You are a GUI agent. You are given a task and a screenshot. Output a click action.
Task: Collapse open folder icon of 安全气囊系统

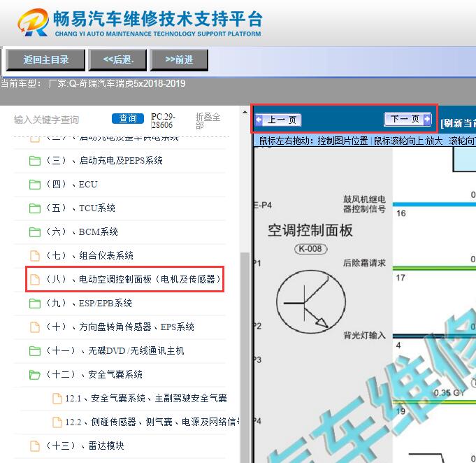[x=35, y=375]
